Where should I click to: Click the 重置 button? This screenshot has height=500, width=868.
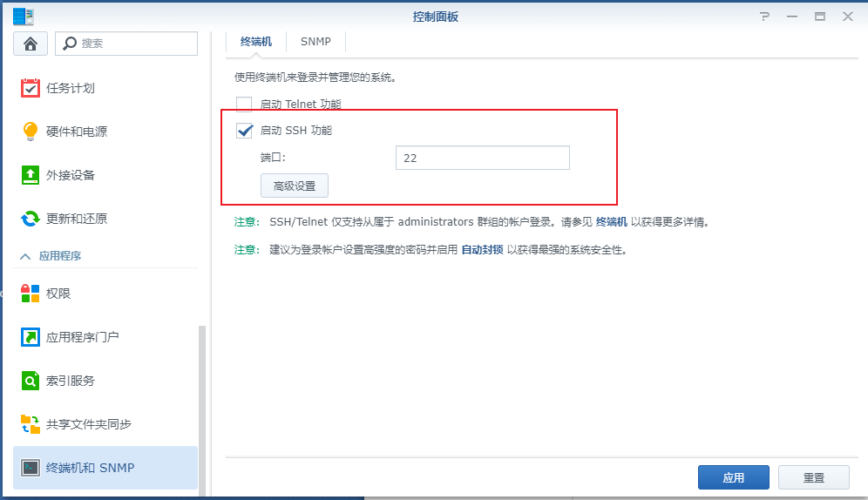(814, 477)
